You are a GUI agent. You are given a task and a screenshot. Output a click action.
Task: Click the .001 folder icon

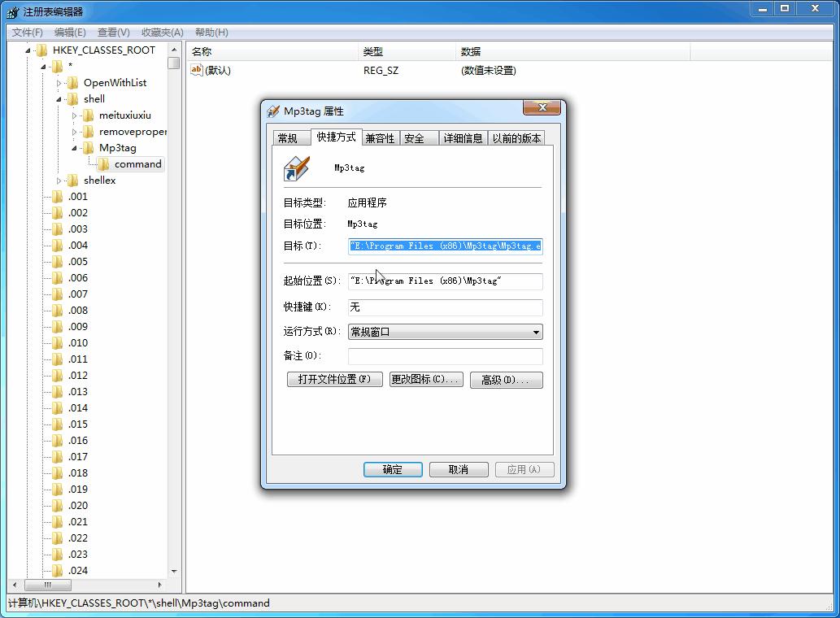(57, 197)
